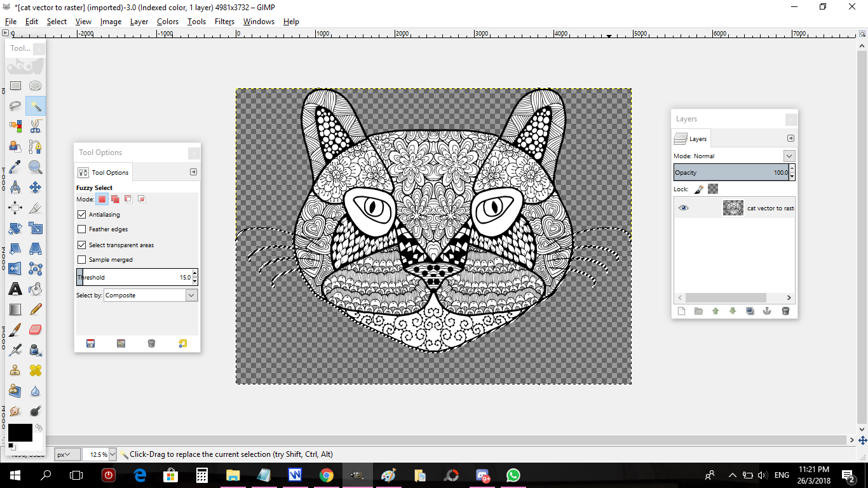Open the Layer menu
The height and width of the screenshot is (488, 868).
139,22
